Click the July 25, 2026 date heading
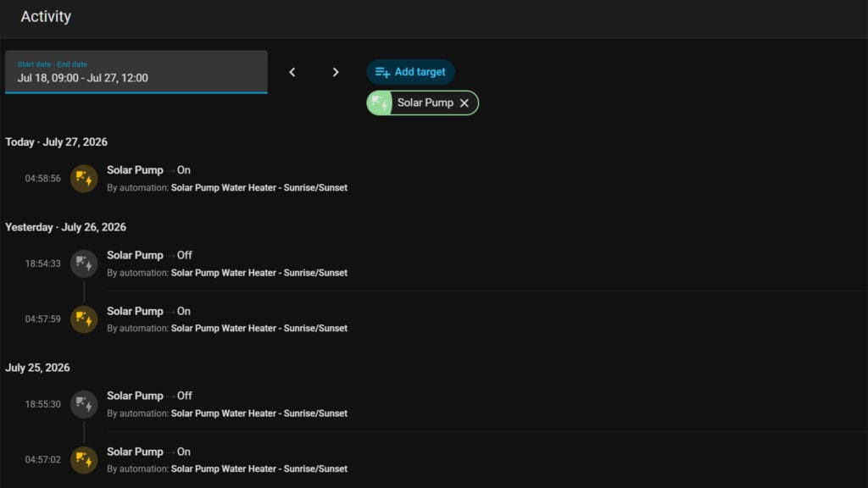868x488 pixels. (x=37, y=368)
